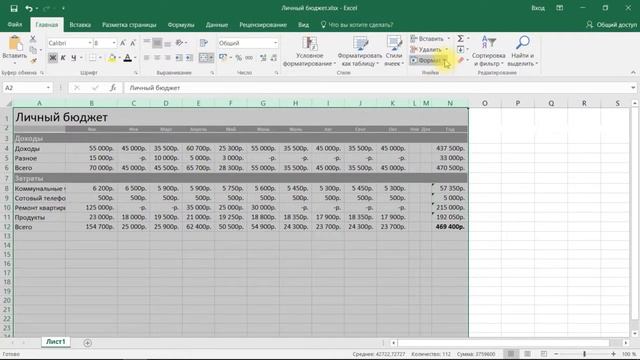
Task: Click the add new sheet plus icon
Action: click(87, 343)
